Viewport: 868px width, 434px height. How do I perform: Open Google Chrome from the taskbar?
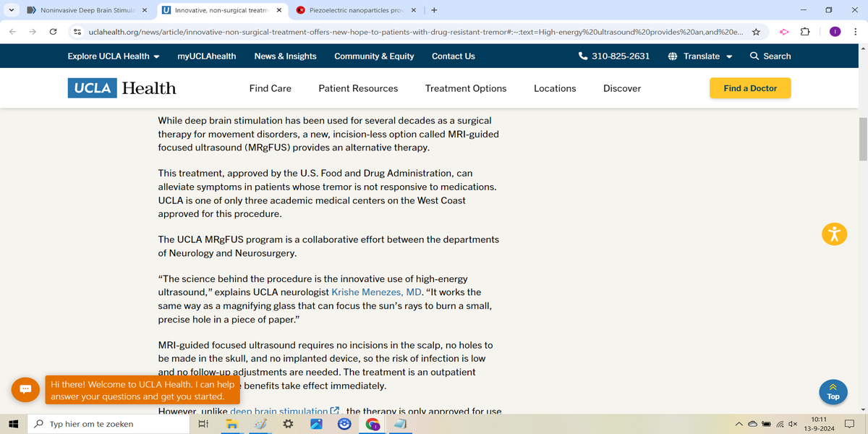point(373,424)
